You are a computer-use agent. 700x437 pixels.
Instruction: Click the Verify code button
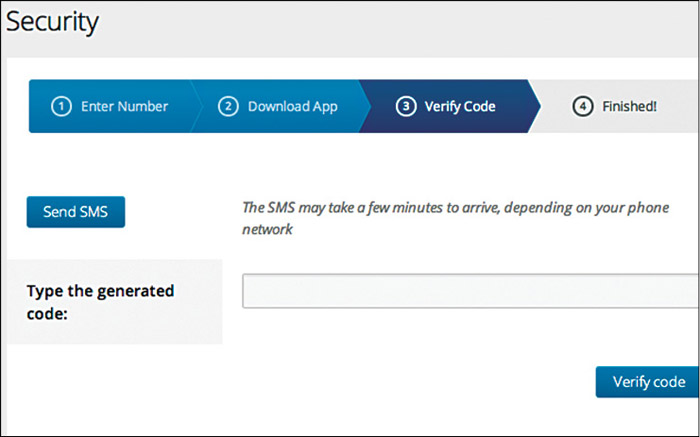click(x=648, y=382)
